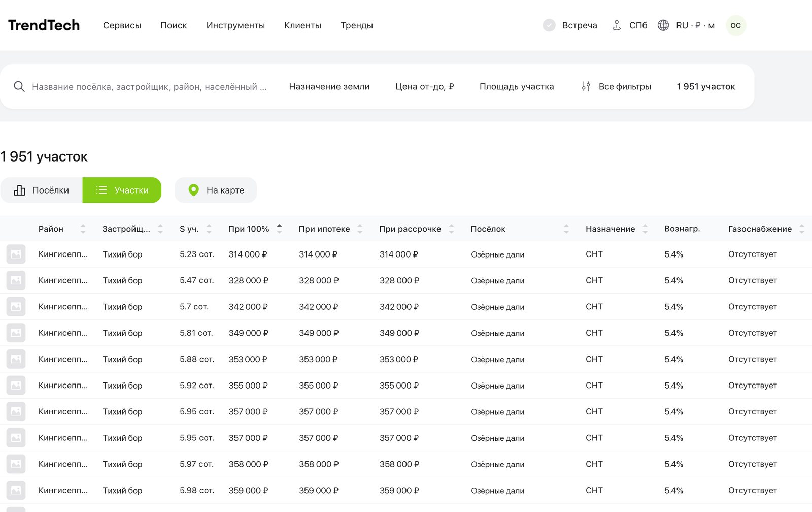This screenshot has width=812, height=512.
Task: Sort by Застройщик column arrows
Action: (x=160, y=229)
